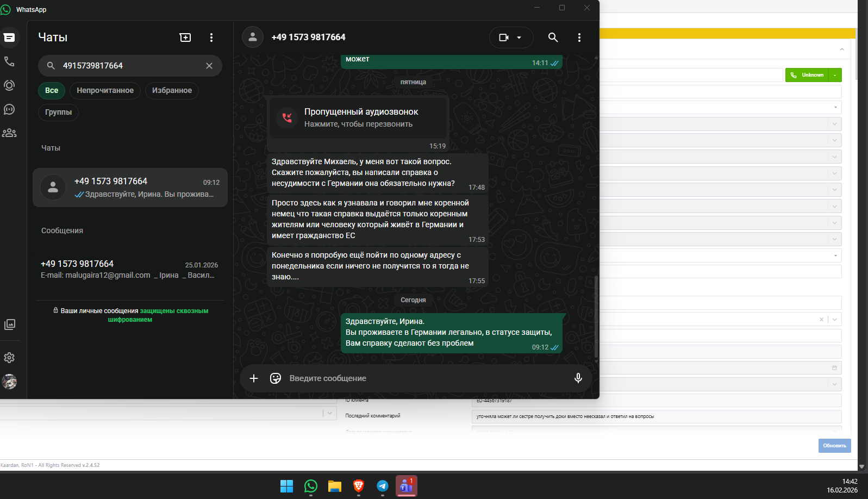This screenshot has width=868, height=499.
Task: Click the ID клиента value field in CRM
Action: point(657,401)
